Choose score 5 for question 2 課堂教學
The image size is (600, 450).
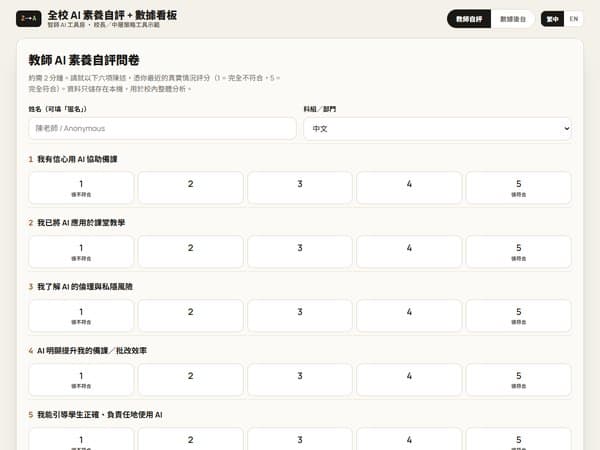coord(518,252)
